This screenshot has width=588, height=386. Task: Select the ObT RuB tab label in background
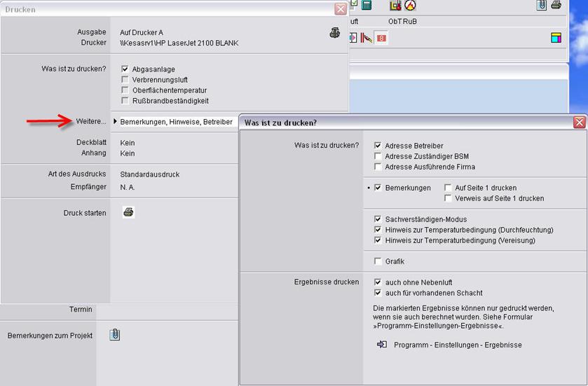402,21
